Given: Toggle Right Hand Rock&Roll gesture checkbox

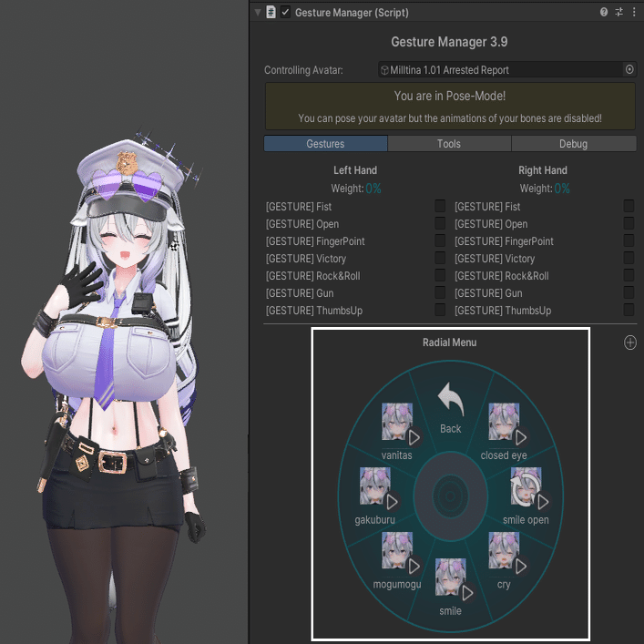Looking at the screenshot, I should pyautogui.click(x=629, y=275).
